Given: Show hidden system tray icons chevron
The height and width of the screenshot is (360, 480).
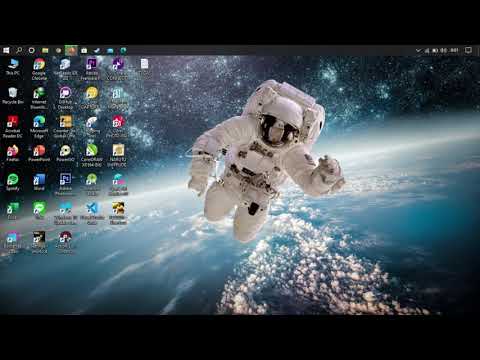Looking at the screenshot, I should pos(418,50).
